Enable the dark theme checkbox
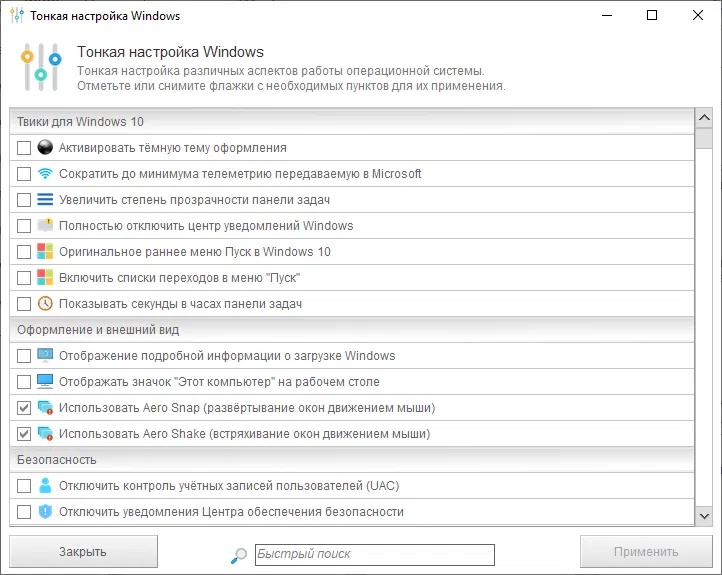This screenshot has width=722, height=575. coord(24,148)
